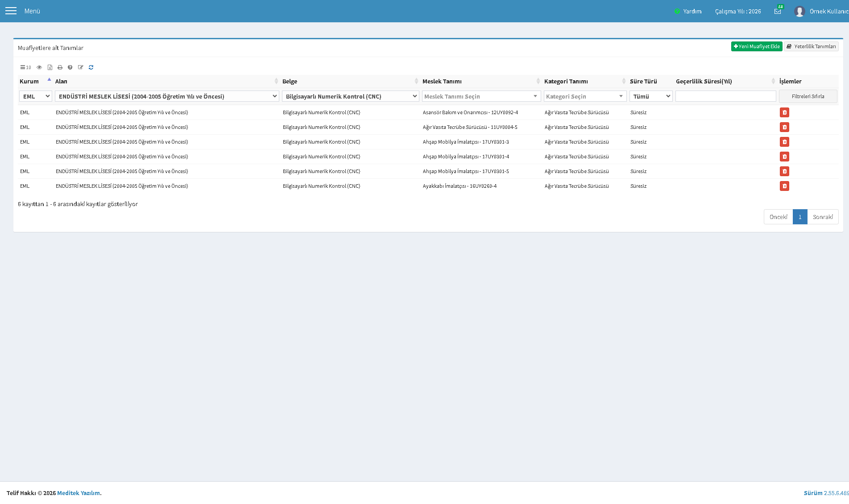Click the Geçerlilik Süresi filter input
Screen dimensions: 849x504
(x=725, y=96)
